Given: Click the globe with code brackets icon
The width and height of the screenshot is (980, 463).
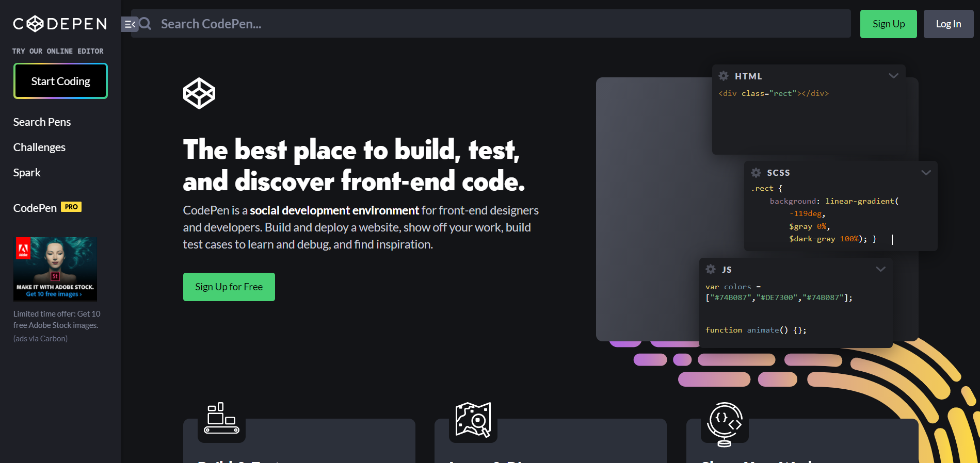Looking at the screenshot, I should (x=725, y=424).
